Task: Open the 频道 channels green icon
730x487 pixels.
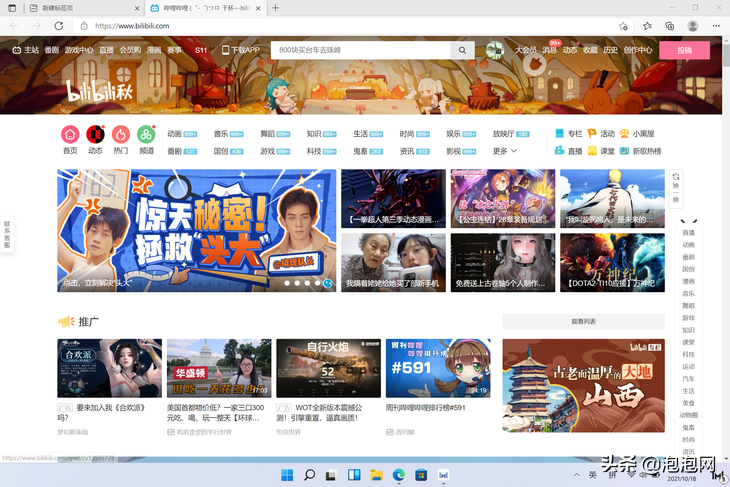Action: pyautogui.click(x=146, y=135)
